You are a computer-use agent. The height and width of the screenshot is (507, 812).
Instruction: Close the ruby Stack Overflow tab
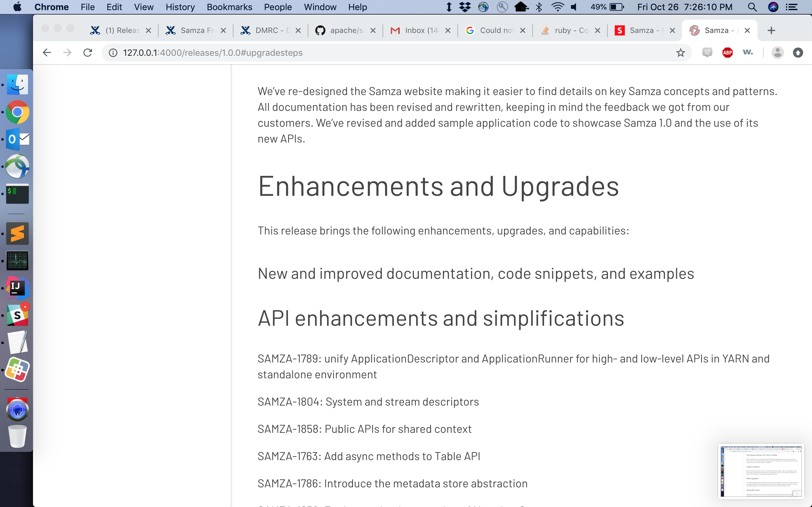tap(597, 30)
